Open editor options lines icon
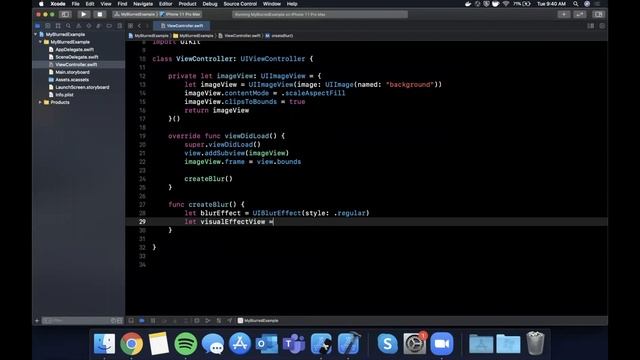 [591, 26]
